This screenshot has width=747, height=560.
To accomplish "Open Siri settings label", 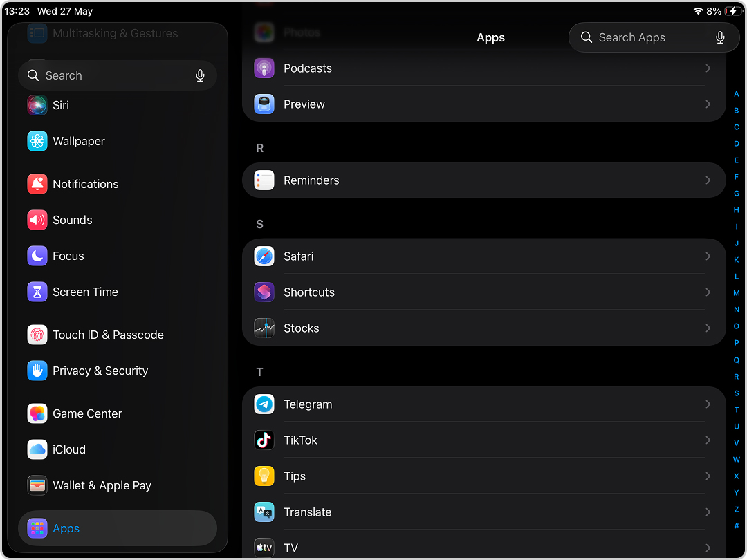I will (x=61, y=105).
